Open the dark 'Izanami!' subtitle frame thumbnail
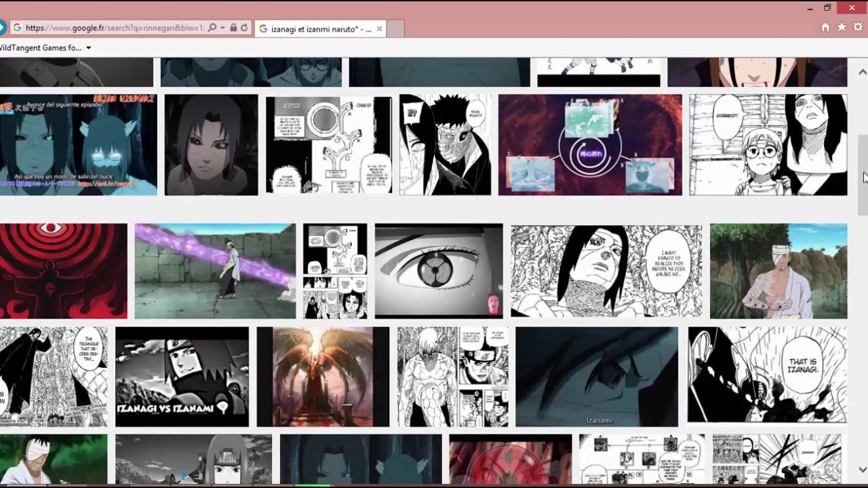Image resolution: width=868 pixels, height=488 pixels. click(x=597, y=377)
